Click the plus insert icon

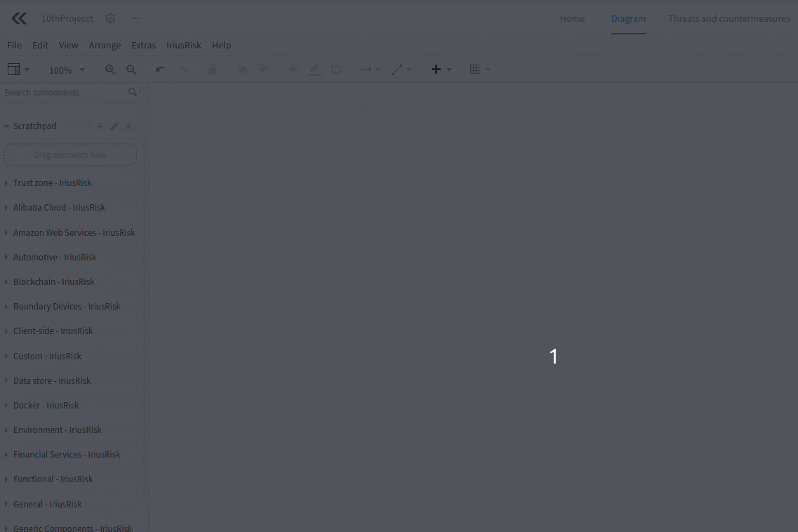point(436,69)
